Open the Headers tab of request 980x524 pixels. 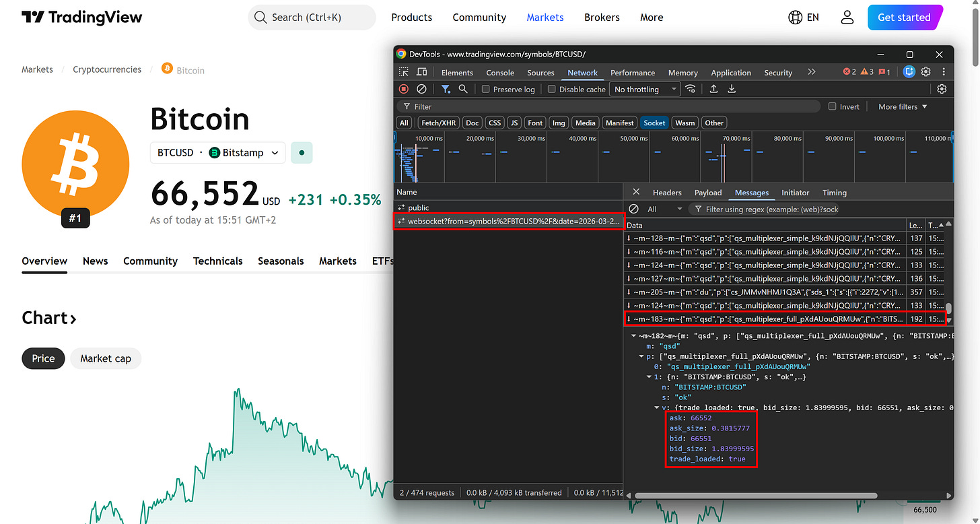[667, 193]
